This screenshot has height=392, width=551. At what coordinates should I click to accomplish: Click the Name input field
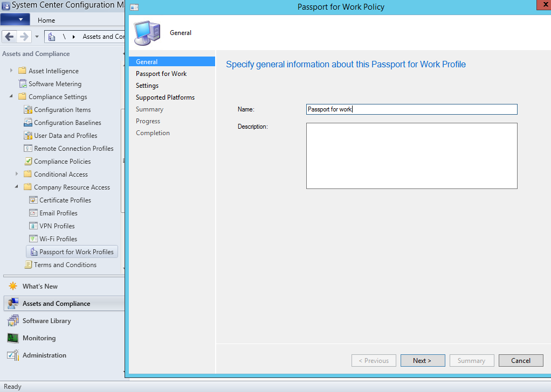411,109
